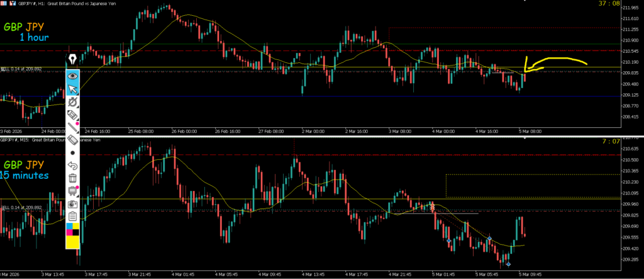Click the grid icon at top-left of H1 chart
The height and width of the screenshot is (279, 644).
(4, 3)
